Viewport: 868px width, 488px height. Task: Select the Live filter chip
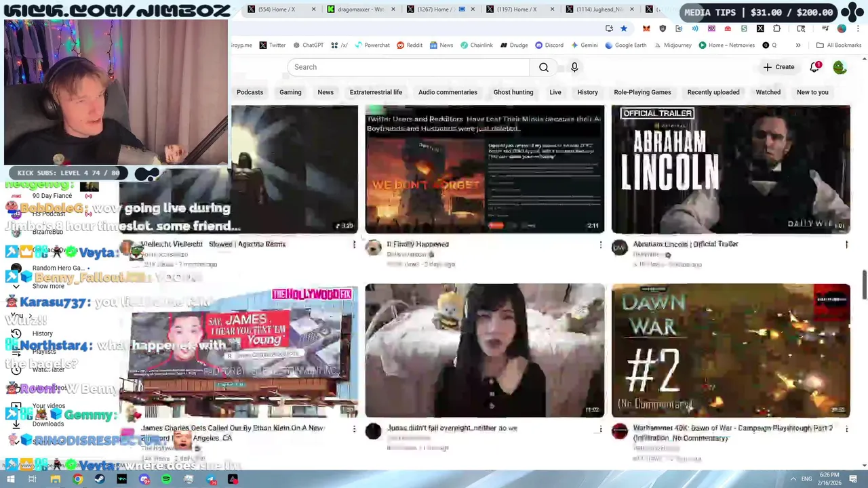pyautogui.click(x=555, y=92)
